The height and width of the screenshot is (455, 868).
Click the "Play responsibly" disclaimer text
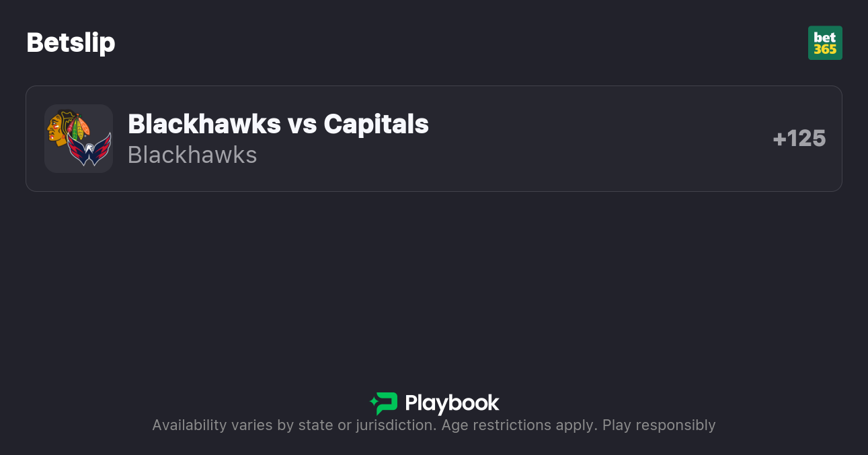tap(659, 425)
